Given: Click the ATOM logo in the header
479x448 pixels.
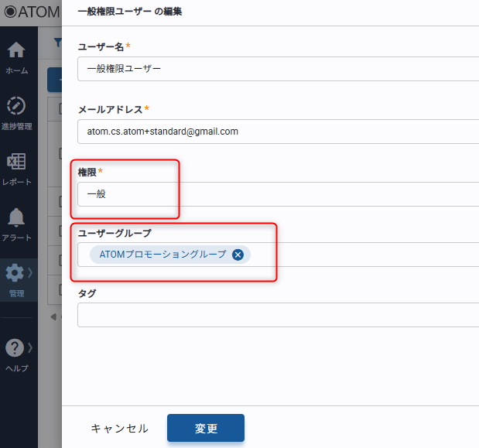Looking at the screenshot, I should (29, 12).
